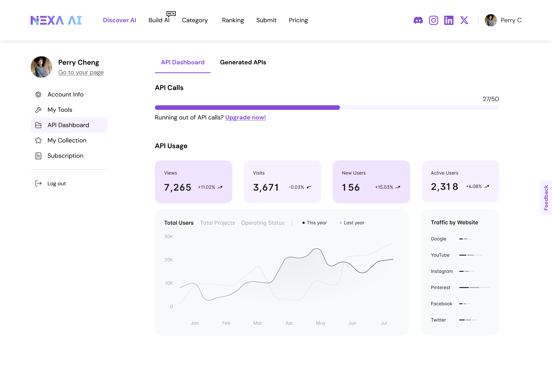Image resolution: width=552 pixels, height=392 pixels.
Task: Click the Subscription receipt icon
Action: pos(38,156)
